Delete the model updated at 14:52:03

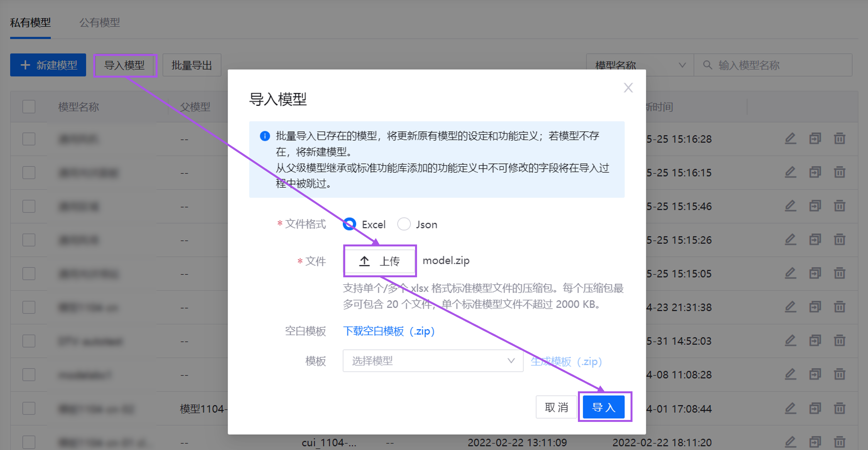[x=839, y=341]
